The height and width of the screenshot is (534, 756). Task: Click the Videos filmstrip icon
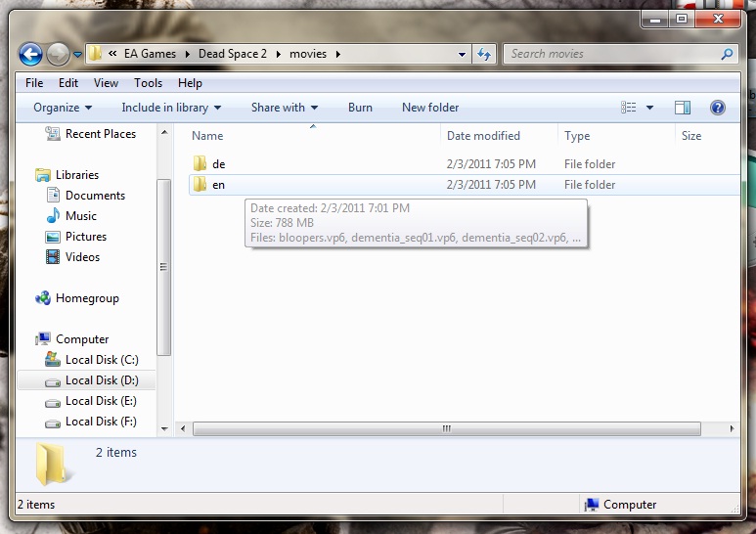[53, 257]
